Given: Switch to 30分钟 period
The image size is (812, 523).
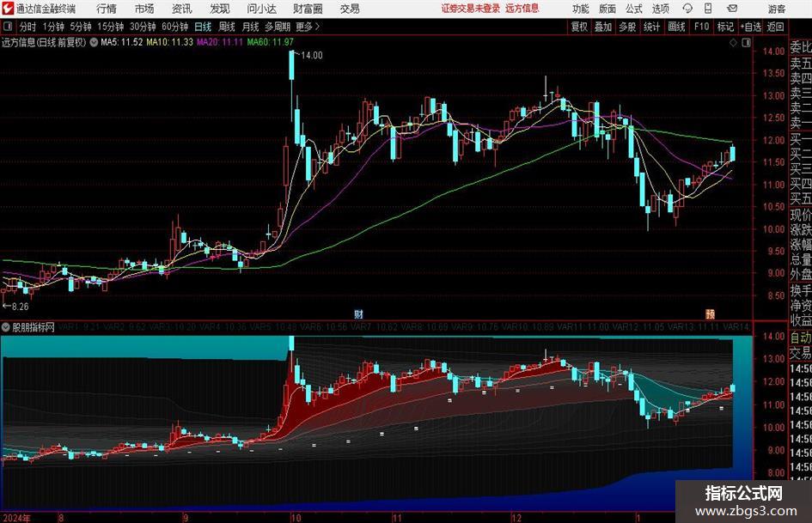Looking at the screenshot, I should coord(143,27).
